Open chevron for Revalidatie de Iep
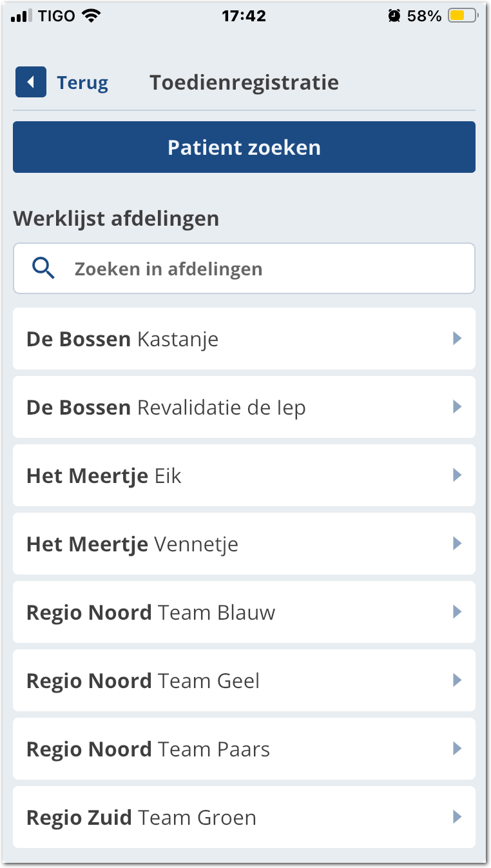This screenshot has height=868, width=491. [457, 407]
